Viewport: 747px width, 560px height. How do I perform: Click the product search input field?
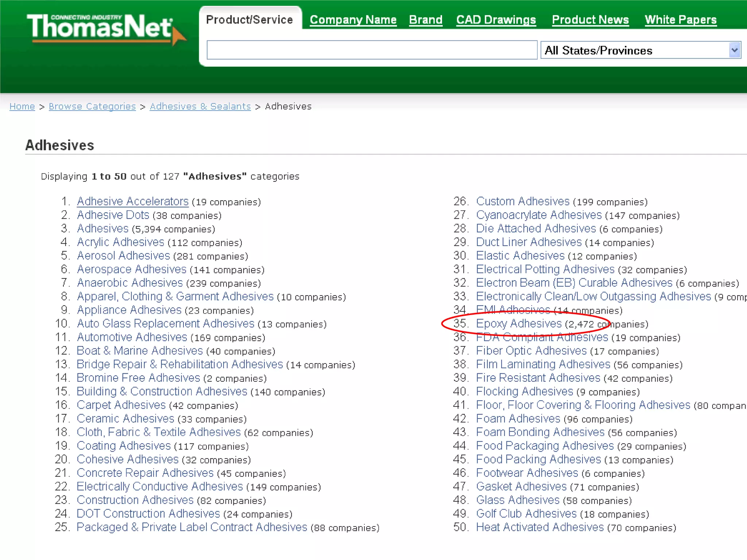(x=371, y=50)
